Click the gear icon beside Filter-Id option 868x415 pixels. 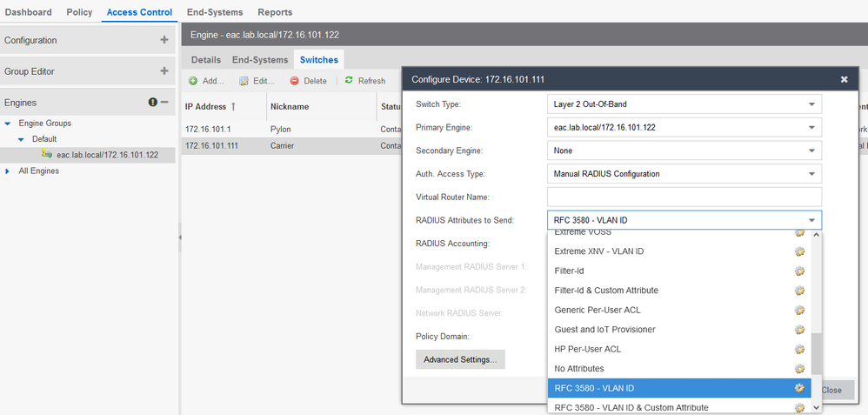point(798,271)
